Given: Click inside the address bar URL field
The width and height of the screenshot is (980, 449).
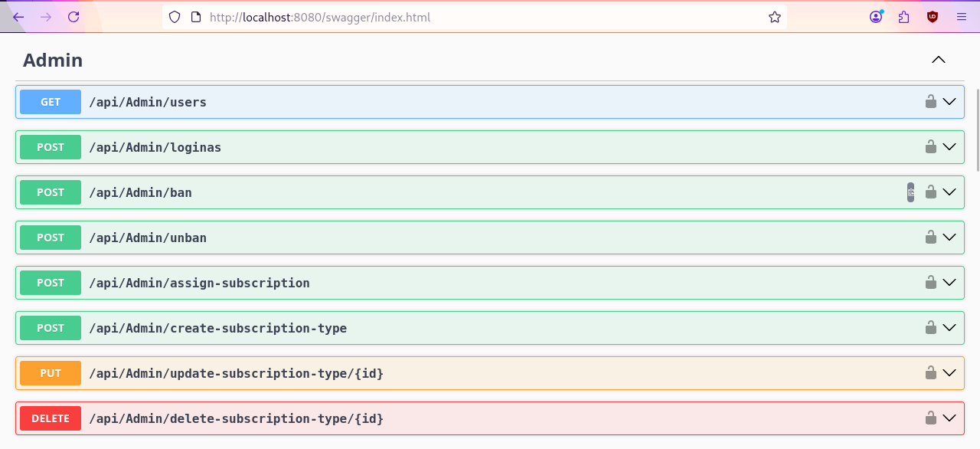Looking at the screenshot, I should coord(459,16).
